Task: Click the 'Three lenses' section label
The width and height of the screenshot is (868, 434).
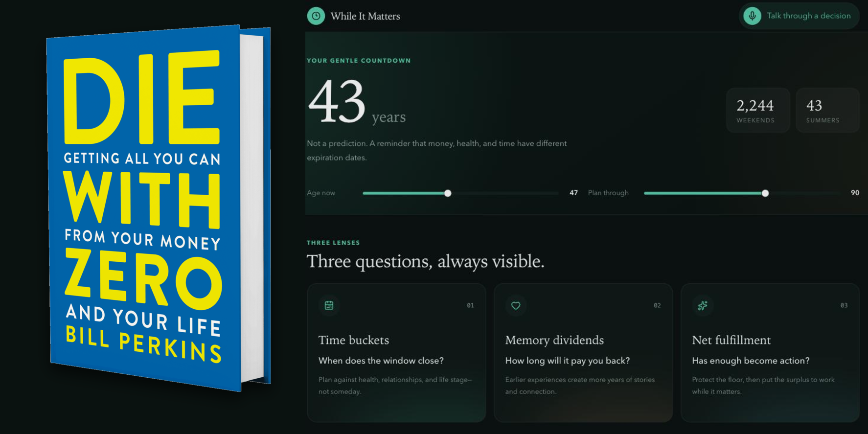Action: (333, 243)
